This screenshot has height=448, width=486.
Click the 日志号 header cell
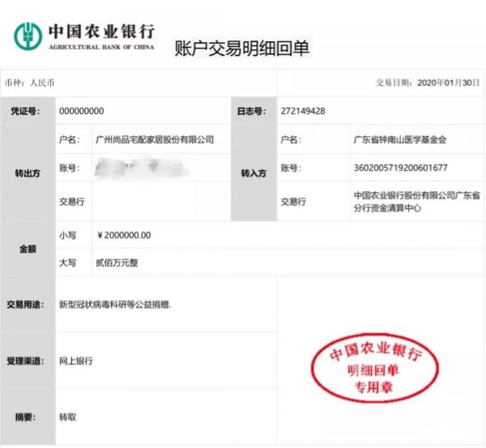coord(250,111)
